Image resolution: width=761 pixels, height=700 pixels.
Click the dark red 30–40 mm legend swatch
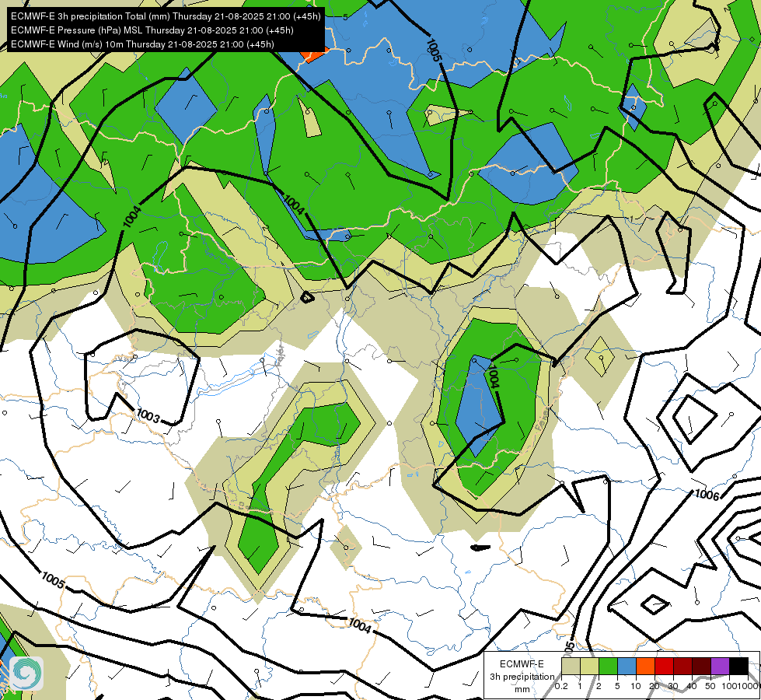682,666
